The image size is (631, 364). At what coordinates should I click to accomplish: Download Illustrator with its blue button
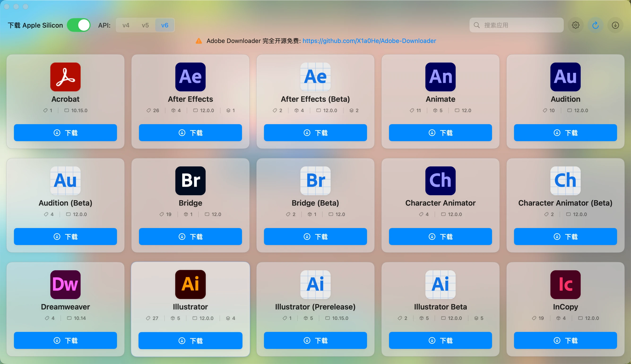point(190,340)
